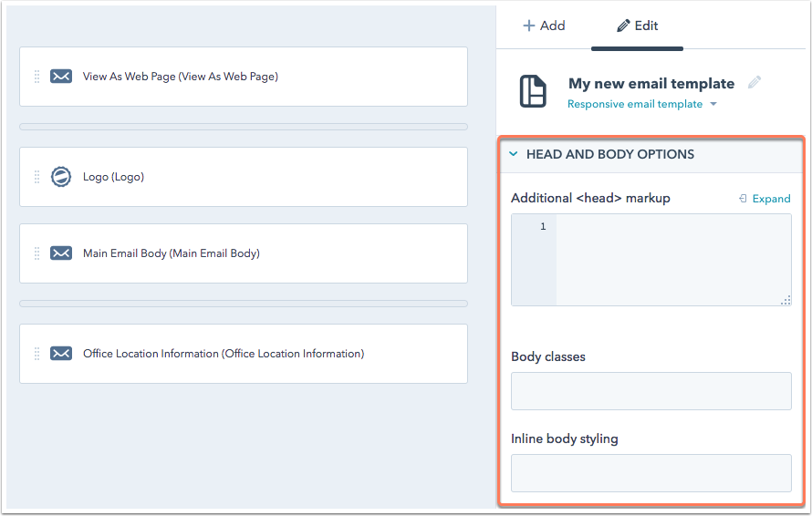Click drag handle of Office Location Information
Image resolution: width=812 pixels, height=516 pixels.
pyautogui.click(x=36, y=354)
